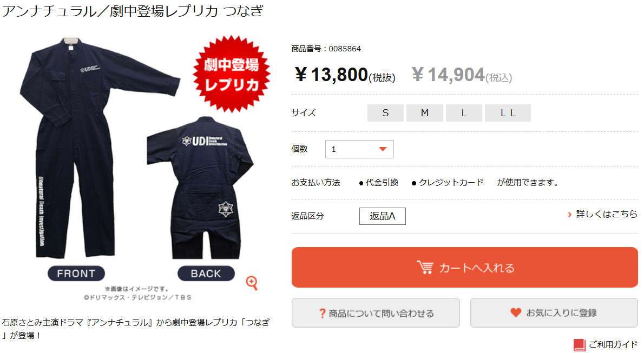This screenshot has height=353, width=644.
Task: Choose size L
Action: pyautogui.click(x=464, y=113)
